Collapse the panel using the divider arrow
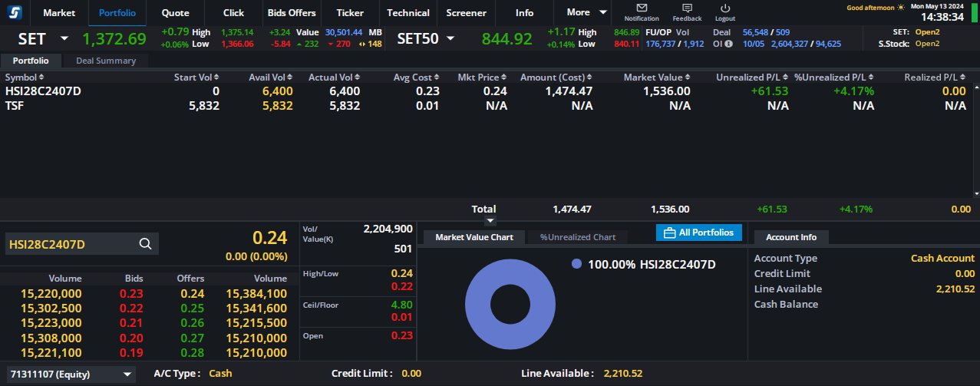980x386 pixels. pyautogui.click(x=490, y=222)
